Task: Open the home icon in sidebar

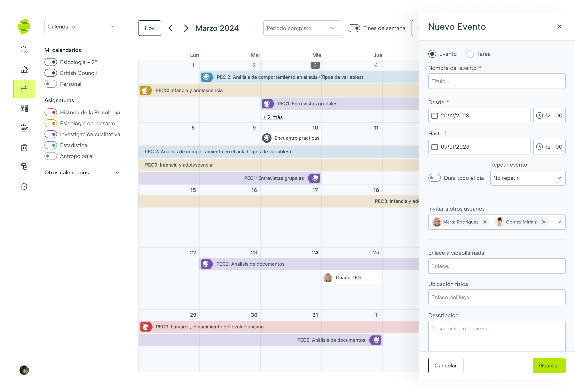Action: [24, 69]
